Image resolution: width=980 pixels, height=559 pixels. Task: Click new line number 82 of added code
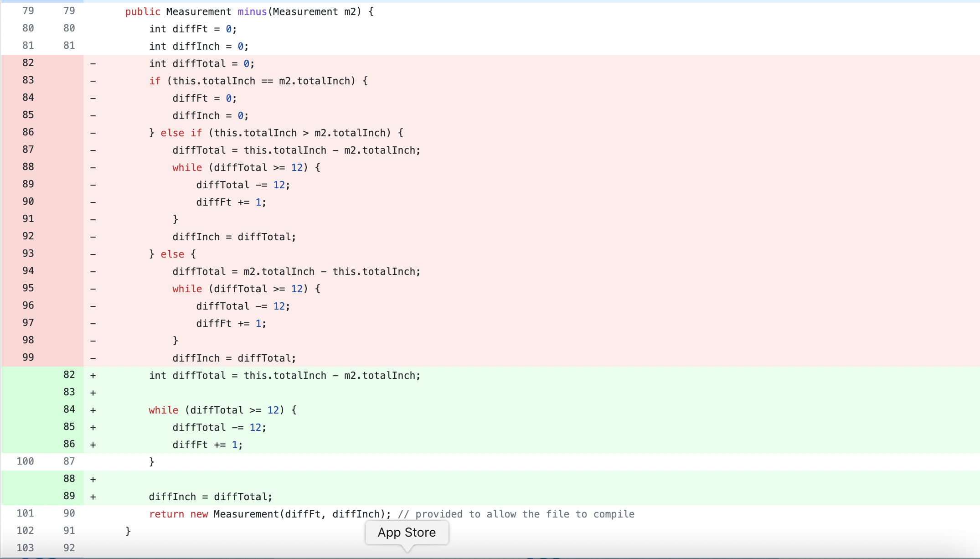[69, 375]
